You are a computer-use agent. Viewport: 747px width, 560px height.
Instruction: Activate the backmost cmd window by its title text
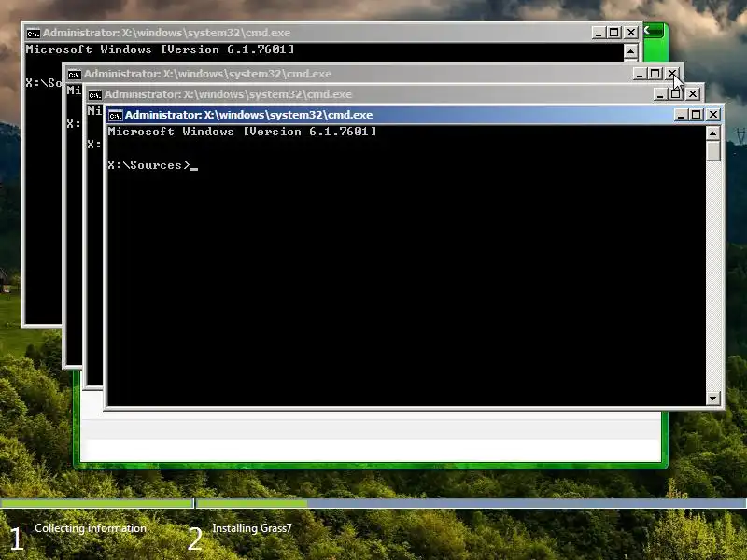click(x=167, y=33)
